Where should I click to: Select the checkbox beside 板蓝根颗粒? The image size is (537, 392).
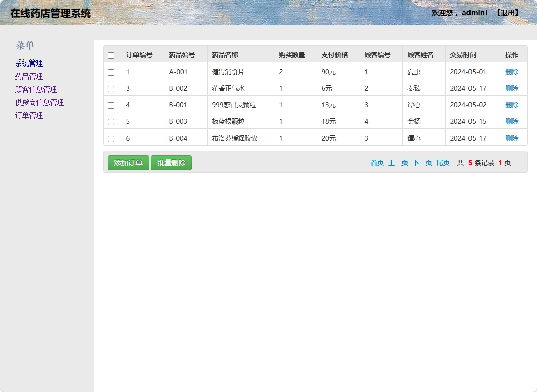pyautogui.click(x=112, y=121)
